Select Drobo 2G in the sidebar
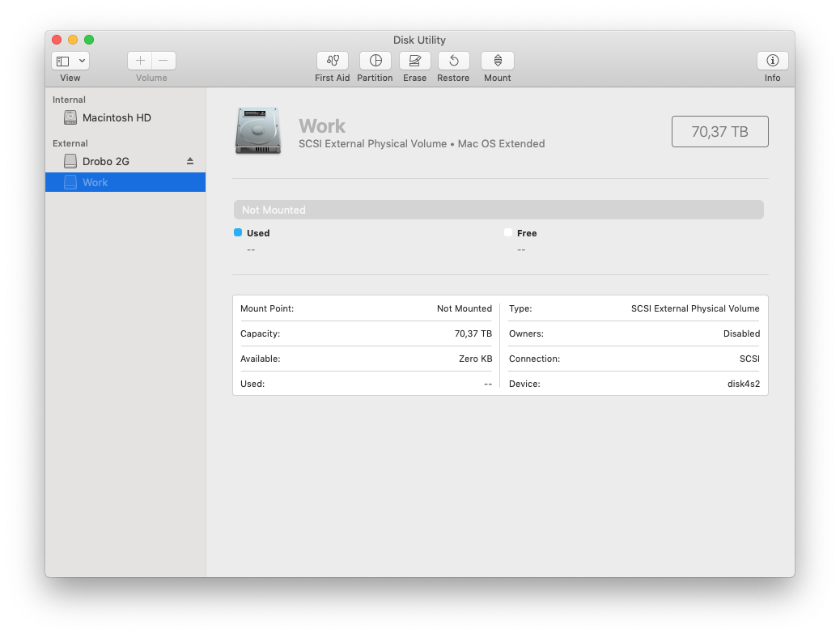 pos(105,161)
